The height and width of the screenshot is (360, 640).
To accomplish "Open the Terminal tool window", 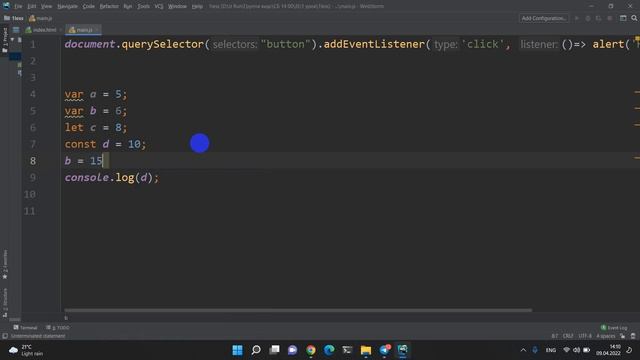I will 25,327.
